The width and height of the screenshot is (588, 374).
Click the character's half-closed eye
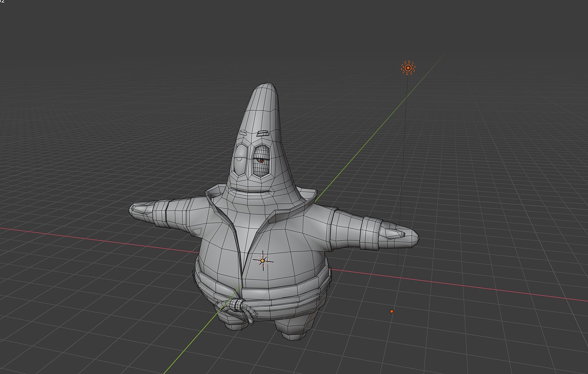[240, 160]
